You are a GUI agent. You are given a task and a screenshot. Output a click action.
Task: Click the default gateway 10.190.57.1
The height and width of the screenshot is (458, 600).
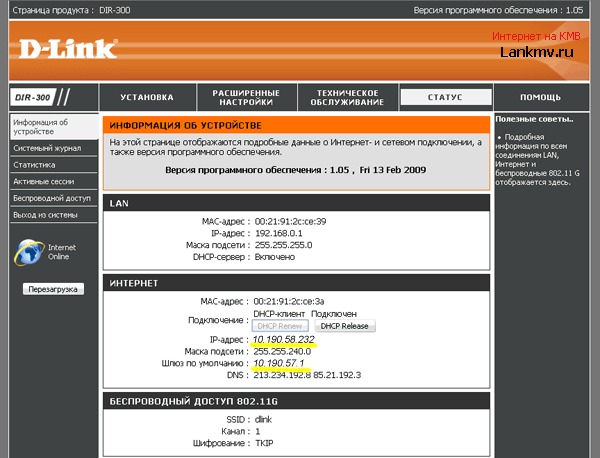[x=279, y=363]
